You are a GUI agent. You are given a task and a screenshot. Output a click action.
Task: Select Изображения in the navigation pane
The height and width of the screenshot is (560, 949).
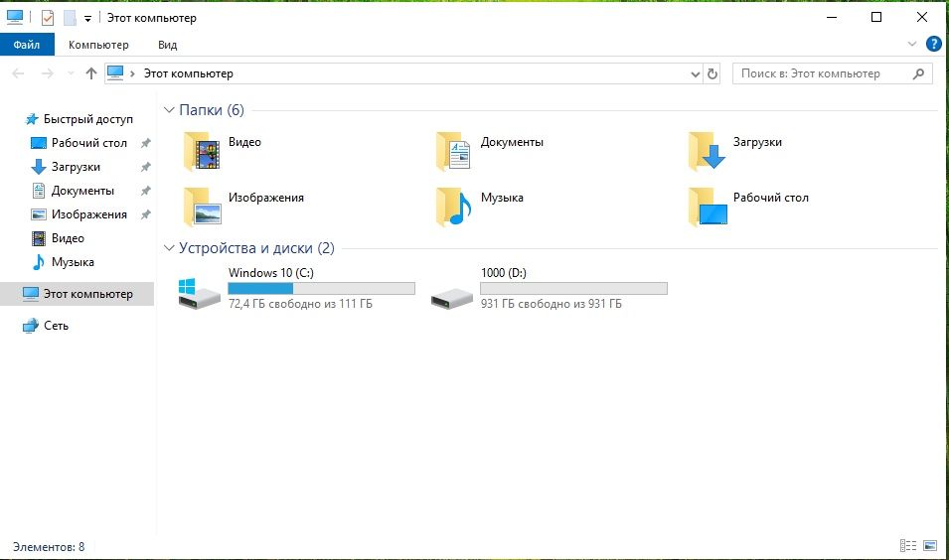(79, 214)
